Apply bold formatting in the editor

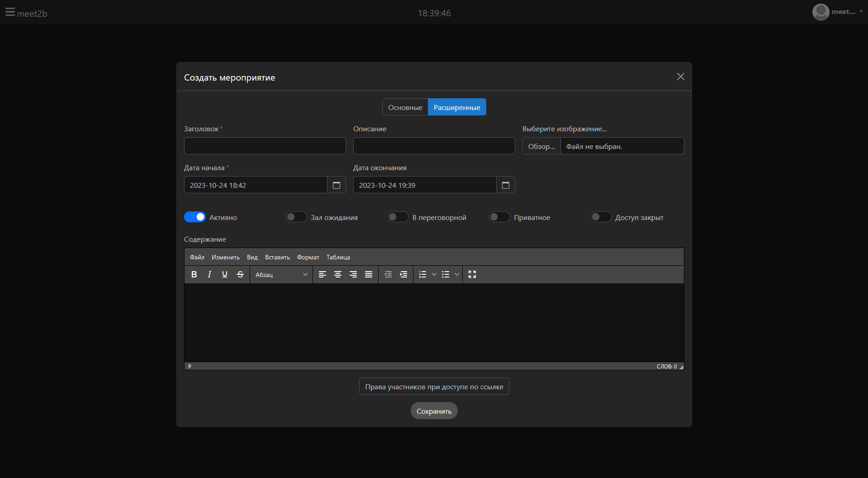coord(194,274)
